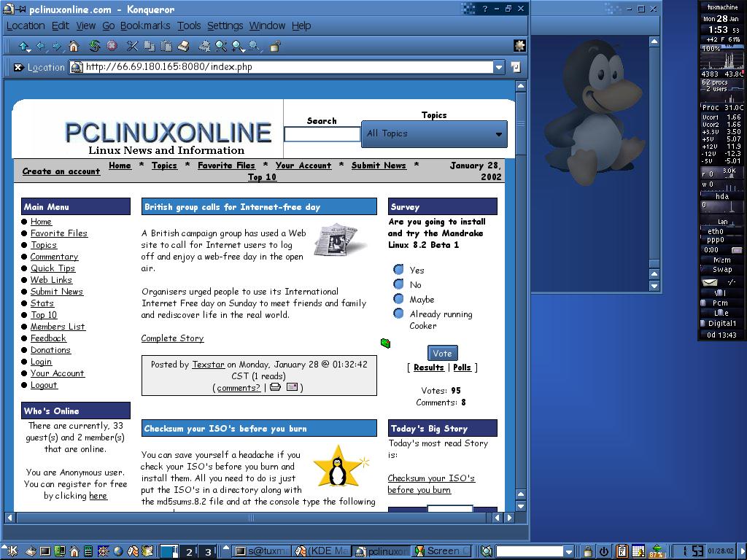Expand the location URL history dropdown arrow

(499, 67)
